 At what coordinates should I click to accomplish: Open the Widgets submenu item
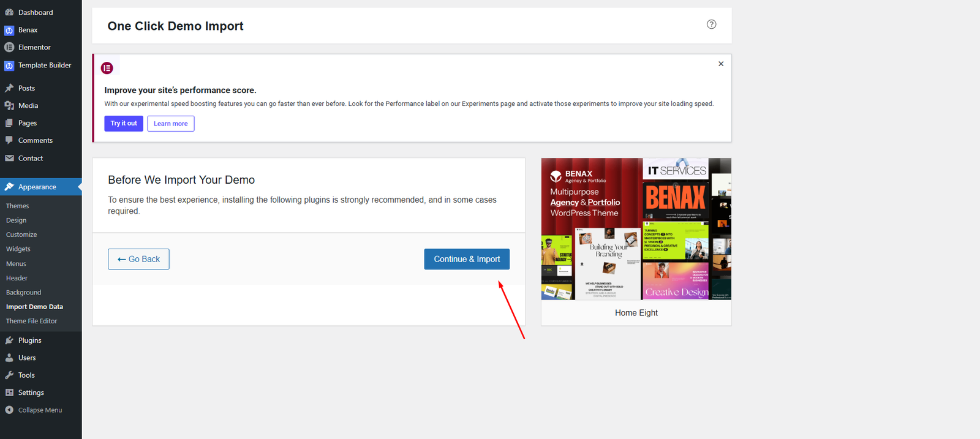tap(18, 249)
